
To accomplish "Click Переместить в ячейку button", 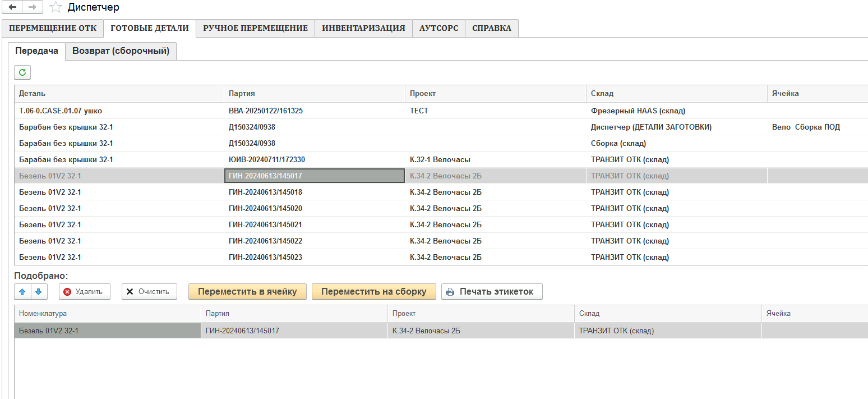I will tap(247, 292).
